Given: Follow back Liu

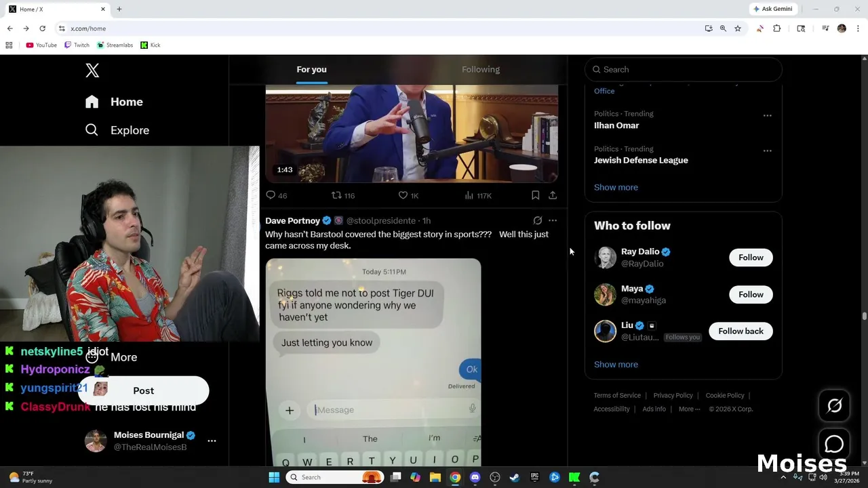Looking at the screenshot, I should 741,331.
